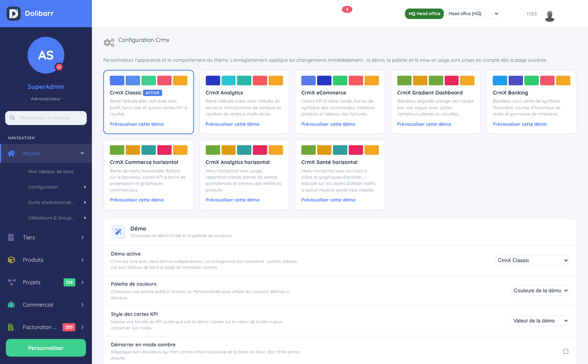Click the Administrateur role text
Viewport: 588px width, 364px height.
tap(46, 99)
